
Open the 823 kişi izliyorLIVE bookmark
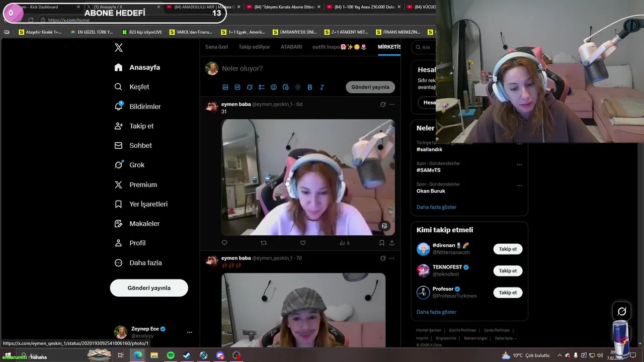tap(142, 32)
